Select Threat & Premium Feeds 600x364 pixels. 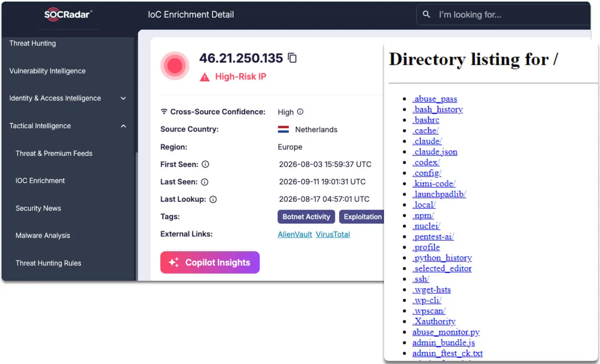(x=54, y=154)
